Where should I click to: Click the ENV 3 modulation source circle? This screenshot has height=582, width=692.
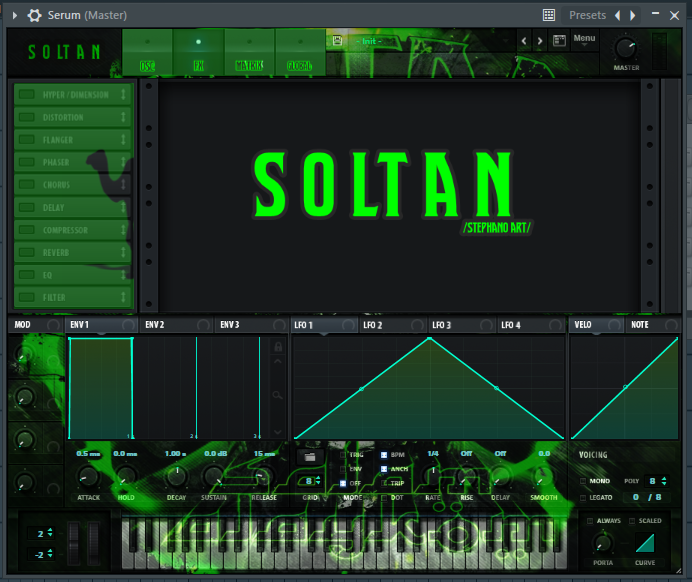click(x=279, y=325)
